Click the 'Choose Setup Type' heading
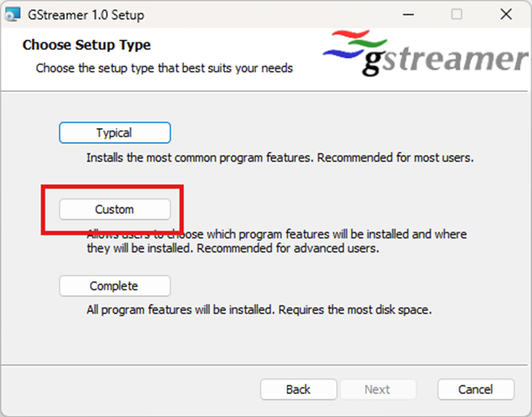 pyautogui.click(x=87, y=45)
